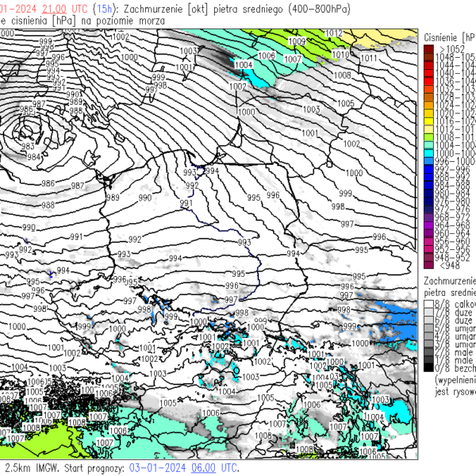Click the 1009 isobar label on map
This screenshot has width=476, height=476.
tap(297, 41)
